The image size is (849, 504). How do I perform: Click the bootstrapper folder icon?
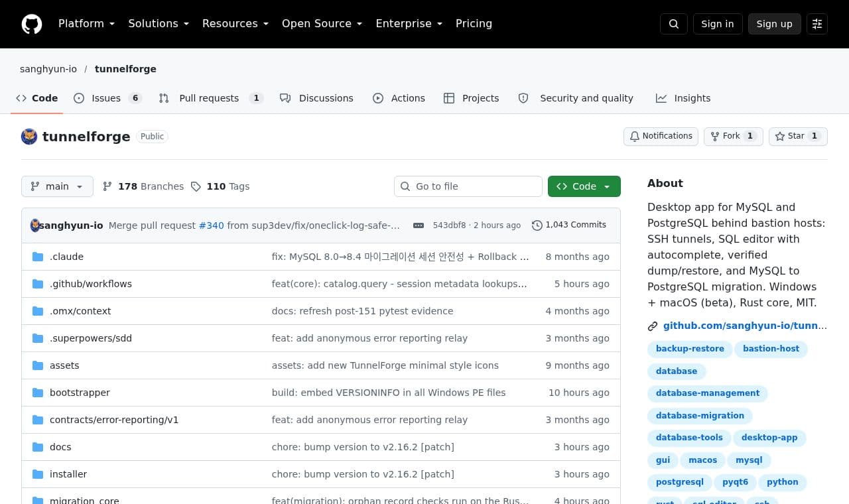tap(38, 393)
